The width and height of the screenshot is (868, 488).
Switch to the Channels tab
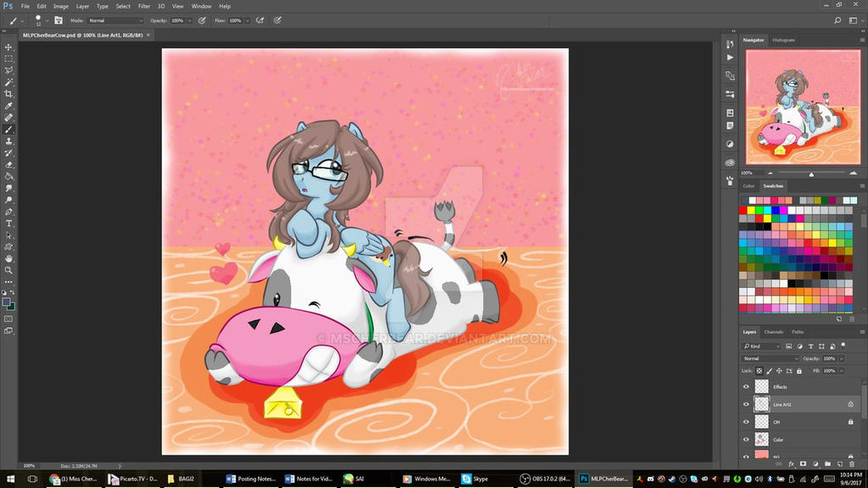coord(773,331)
